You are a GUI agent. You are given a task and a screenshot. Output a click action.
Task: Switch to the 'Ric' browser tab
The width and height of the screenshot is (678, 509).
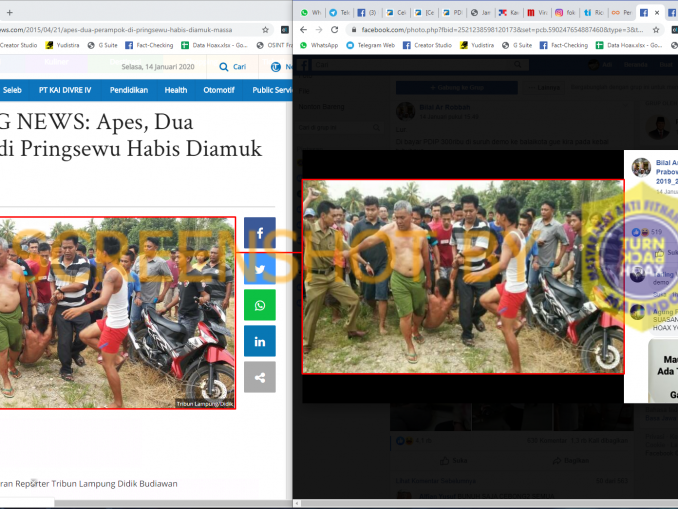click(x=593, y=13)
